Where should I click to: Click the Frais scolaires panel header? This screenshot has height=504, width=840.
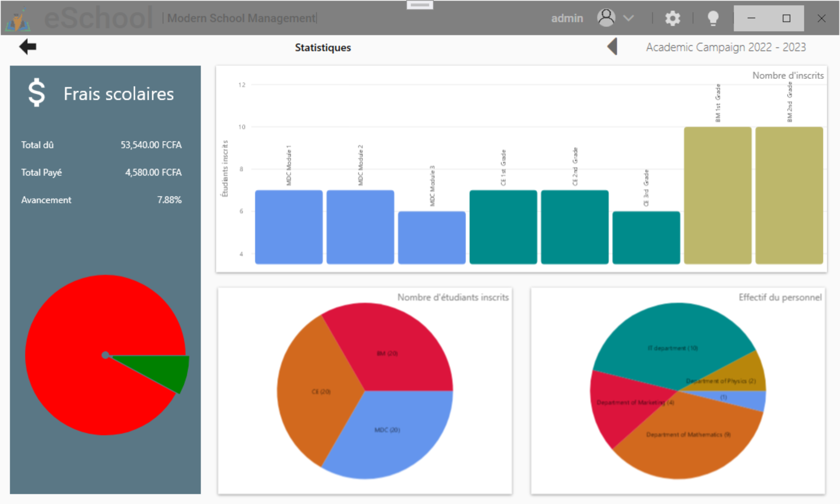pos(118,94)
